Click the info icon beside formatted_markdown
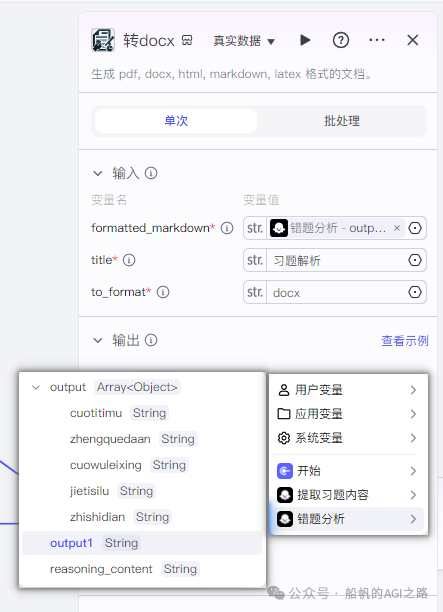The height and width of the screenshot is (612, 443). (227, 228)
